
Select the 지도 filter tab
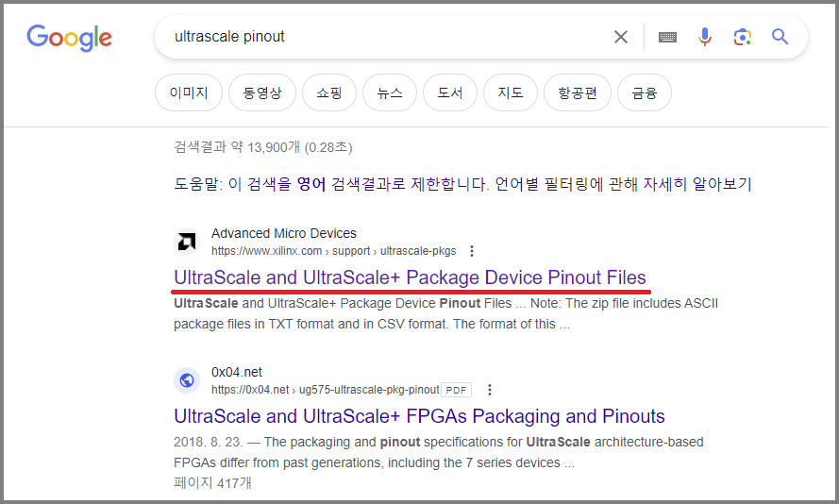[x=511, y=92]
